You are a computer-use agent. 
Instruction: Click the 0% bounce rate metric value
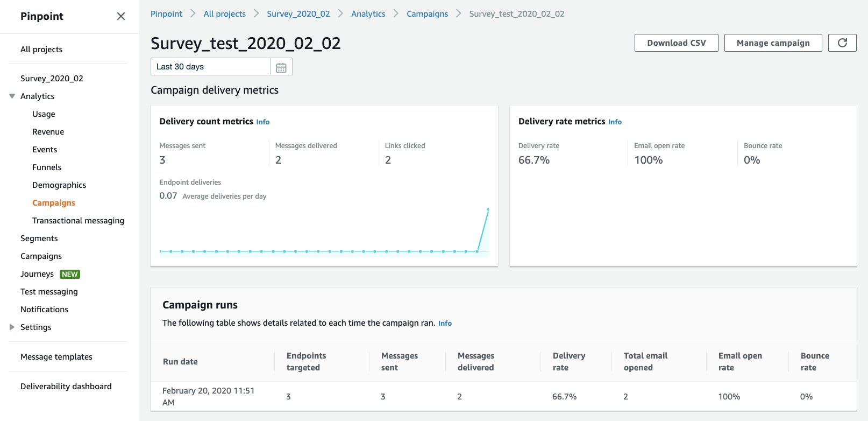[752, 160]
